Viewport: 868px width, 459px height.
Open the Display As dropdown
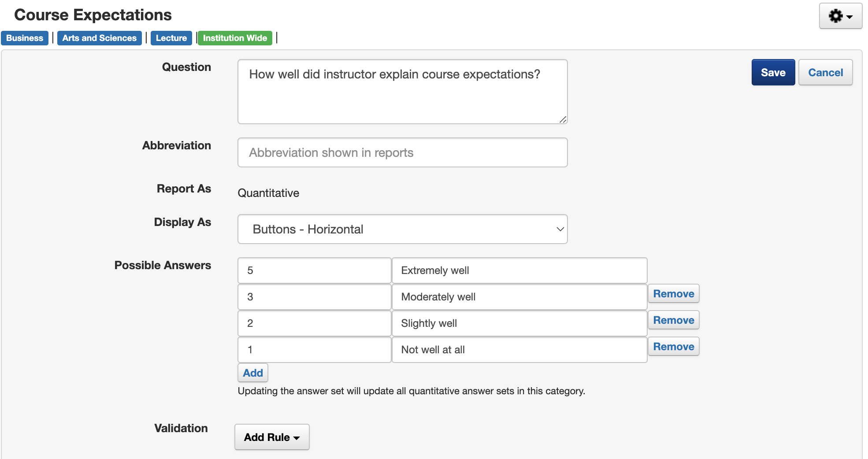click(x=402, y=229)
